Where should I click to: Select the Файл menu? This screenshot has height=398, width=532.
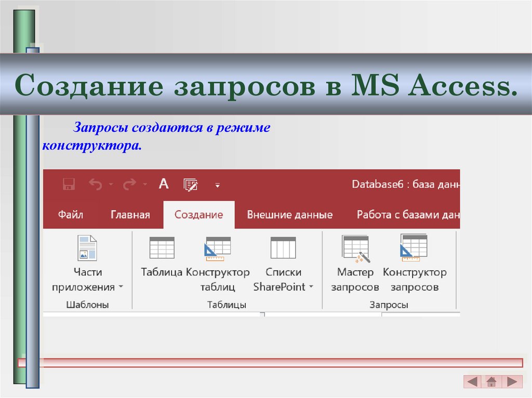[71, 214]
